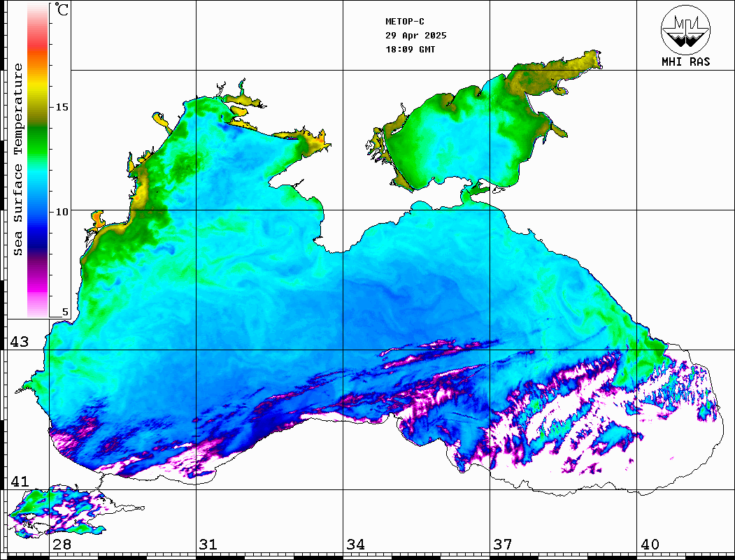Click the 'Sea Surface Temperature' legend title
Screen dimensions: 735x560
point(17,160)
